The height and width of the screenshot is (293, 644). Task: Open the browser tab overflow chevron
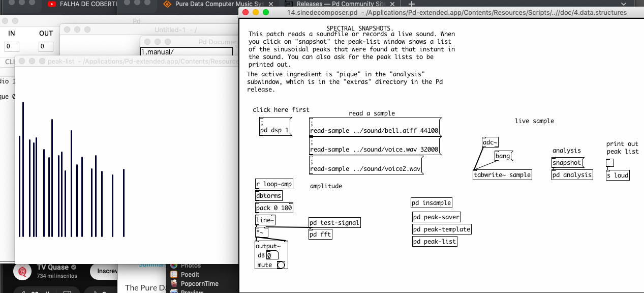[623, 4]
